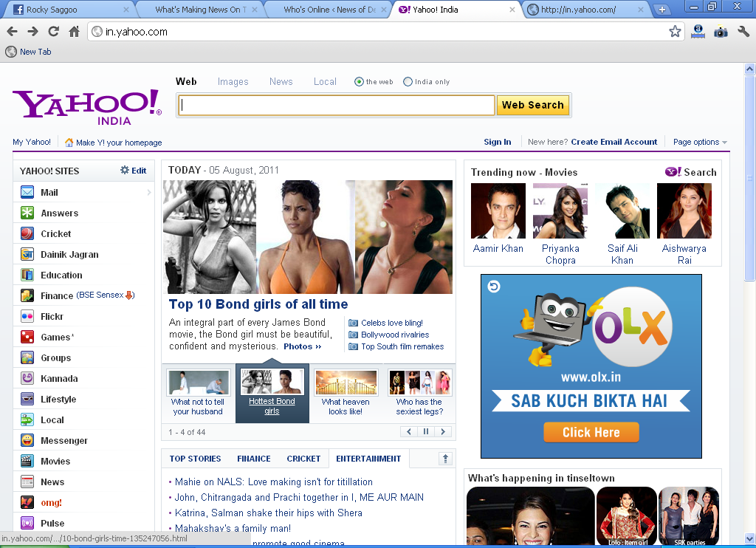Click 'Create Email Account' link
This screenshot has width=756, height=548.
coord(616,142)
